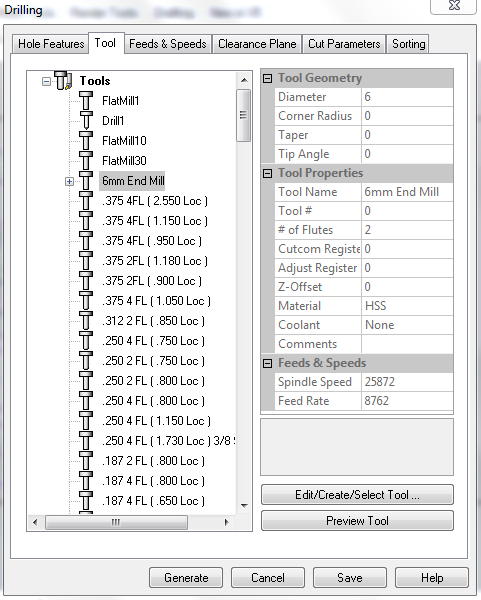Open the Hole Features tab

click(x=51, y=44)
